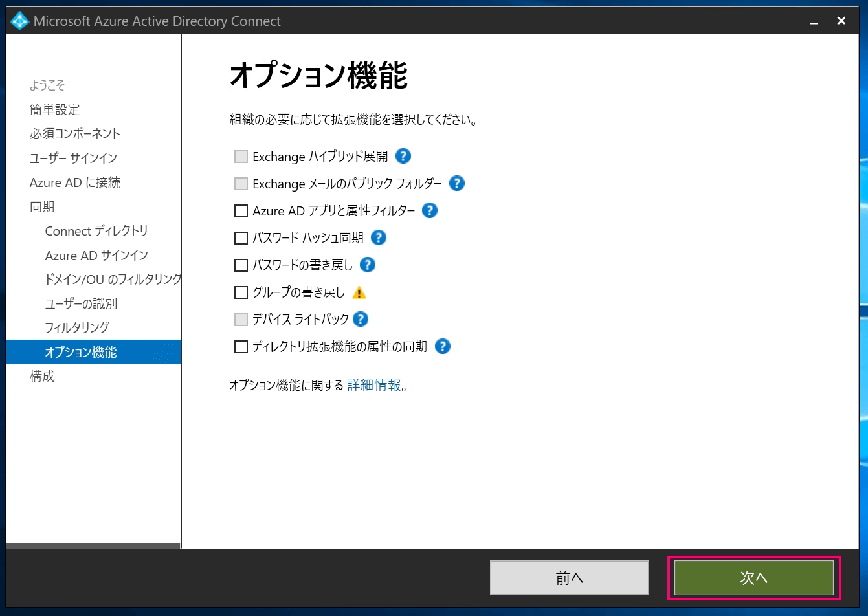The height and width of the screenshot is (616, 868).
Task: Open help for Exchange ハイブリッド展開
Action: (x=403, y=156)
